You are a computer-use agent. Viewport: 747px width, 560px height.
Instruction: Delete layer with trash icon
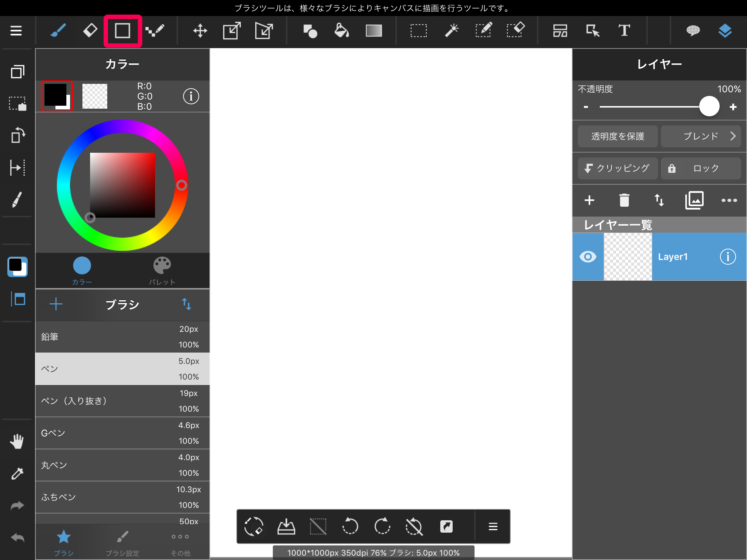point(624,200)
